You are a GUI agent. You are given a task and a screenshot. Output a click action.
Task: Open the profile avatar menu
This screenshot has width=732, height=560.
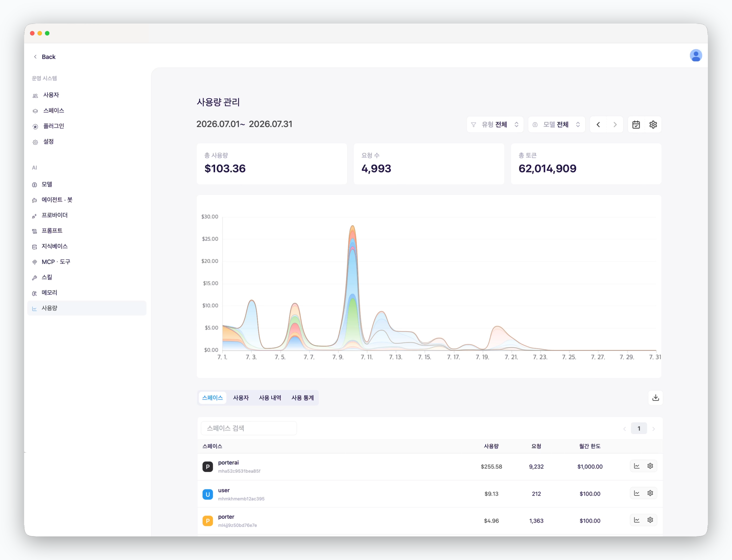click(696, 55)
